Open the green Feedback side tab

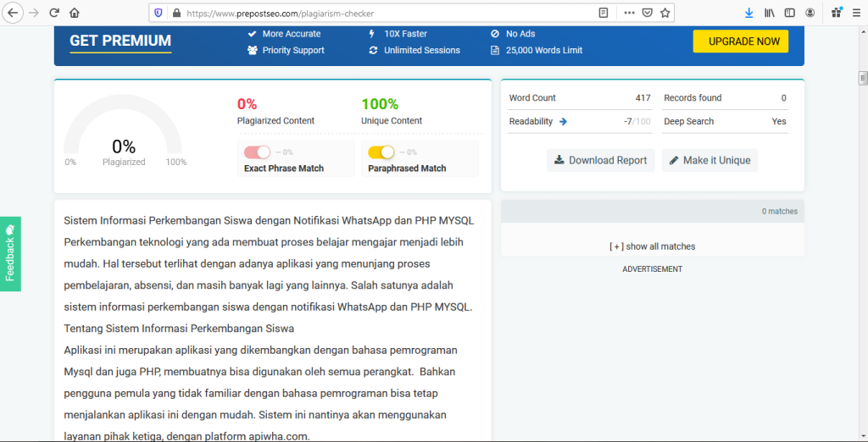point(10,253)
